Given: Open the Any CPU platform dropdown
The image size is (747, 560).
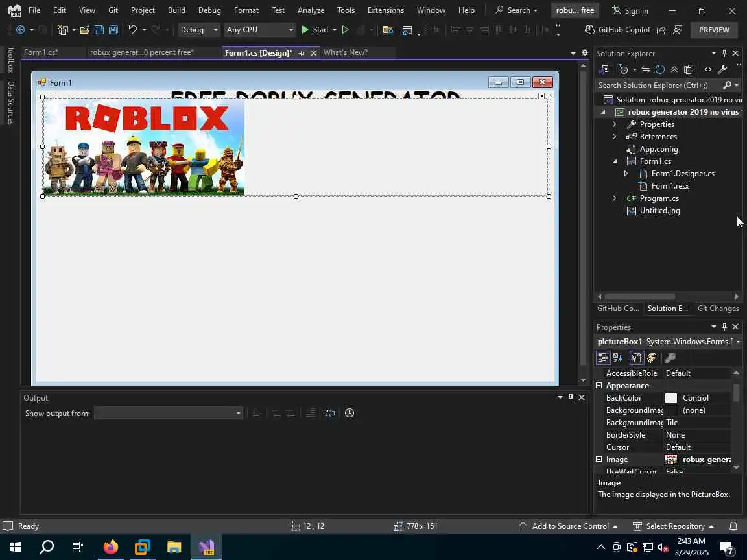Looking at the screenshot, I should 259,30.
